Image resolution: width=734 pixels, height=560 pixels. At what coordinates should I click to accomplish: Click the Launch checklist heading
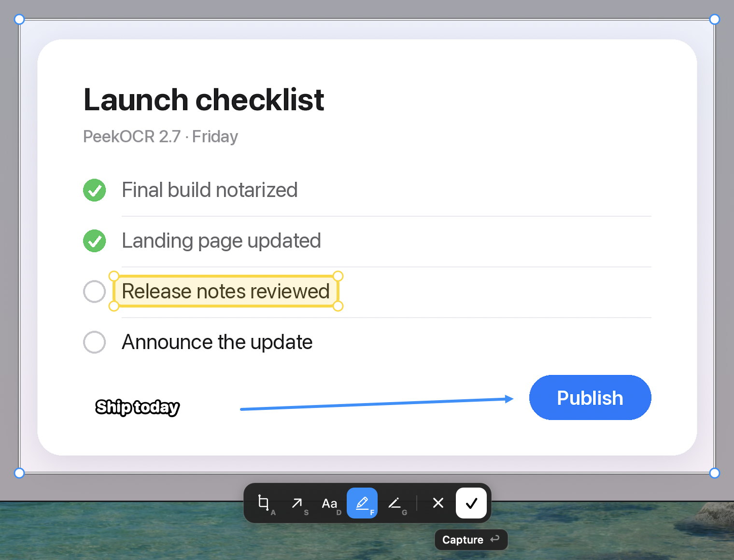tap(204, 100)
